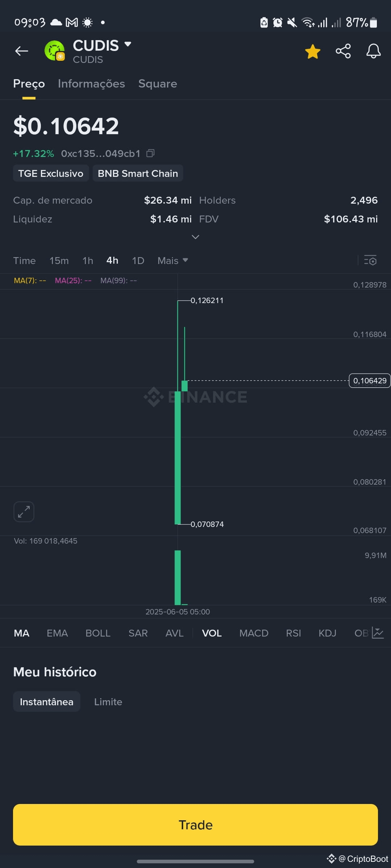Image resolution: width=391 pixels, height=868 pixels.
Task: Tap the muted sound status icon
Action: tap(292, 22)
